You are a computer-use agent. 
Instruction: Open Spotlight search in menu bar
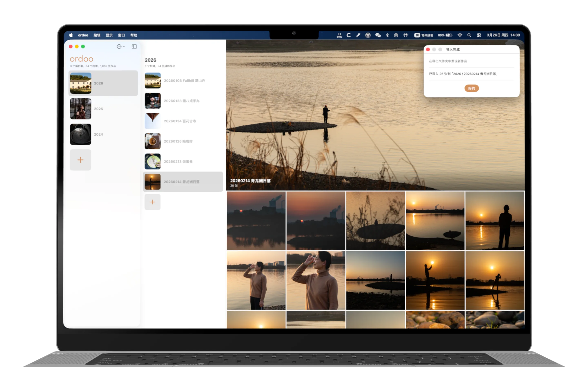point(469,35)
